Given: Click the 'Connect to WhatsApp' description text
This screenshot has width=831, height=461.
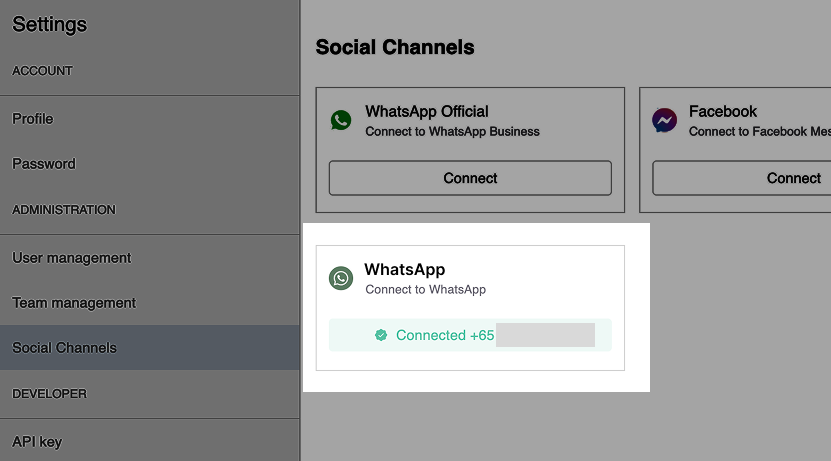Looking at the screenshot, I should (x=426, y=289).
